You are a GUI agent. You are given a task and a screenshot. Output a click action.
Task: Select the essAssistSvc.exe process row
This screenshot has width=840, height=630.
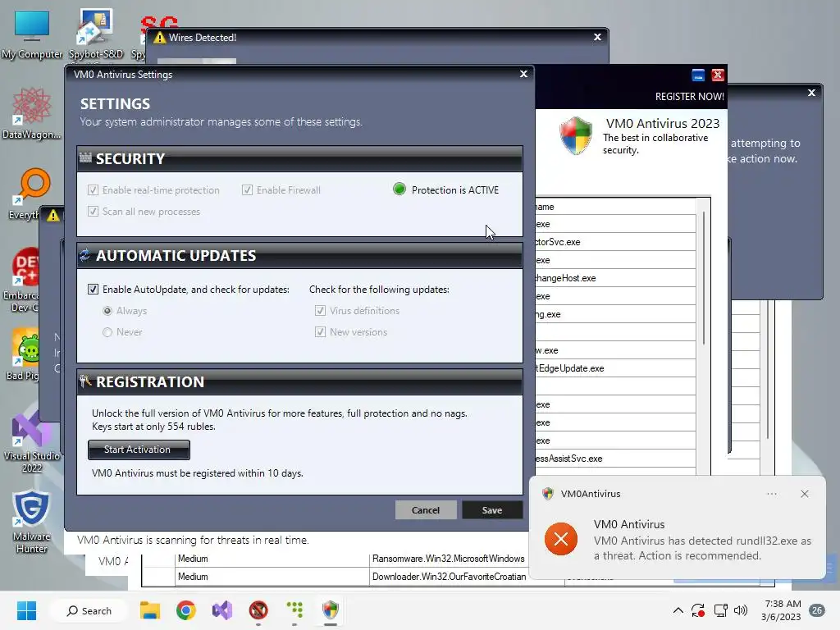point(615,459)
